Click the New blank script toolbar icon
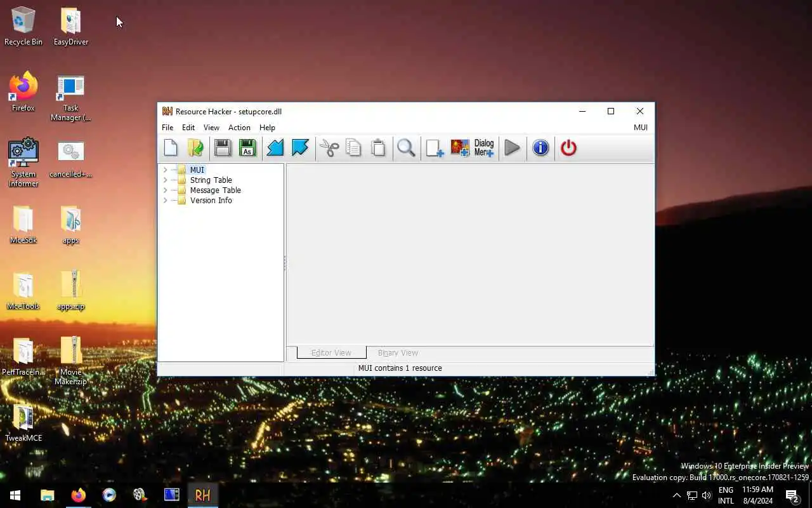 [x=171, y=148]
